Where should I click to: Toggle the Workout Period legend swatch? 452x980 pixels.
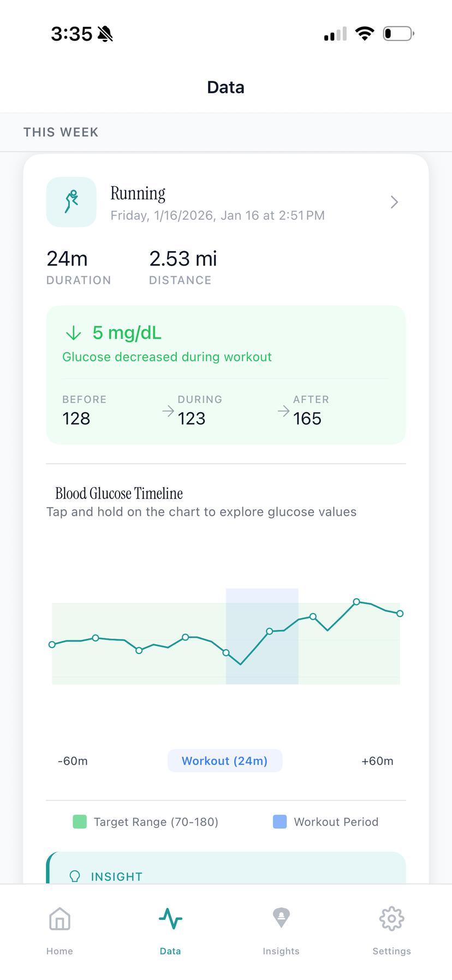pyautogui.click(x=279, y=822)
